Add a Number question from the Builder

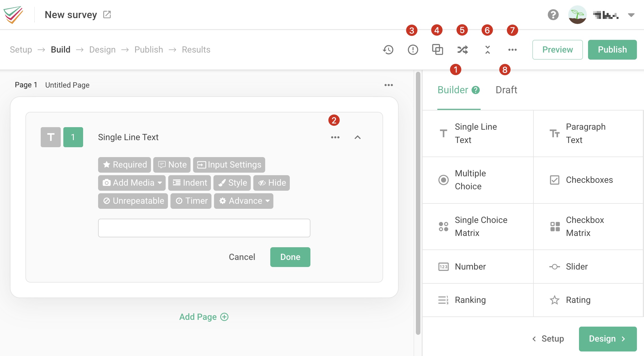(470, 266)
